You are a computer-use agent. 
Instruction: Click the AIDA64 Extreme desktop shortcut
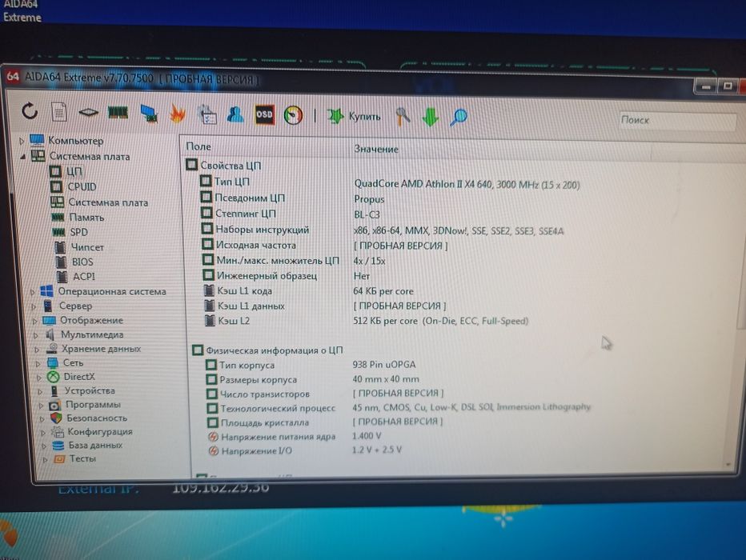pos(22,11)
